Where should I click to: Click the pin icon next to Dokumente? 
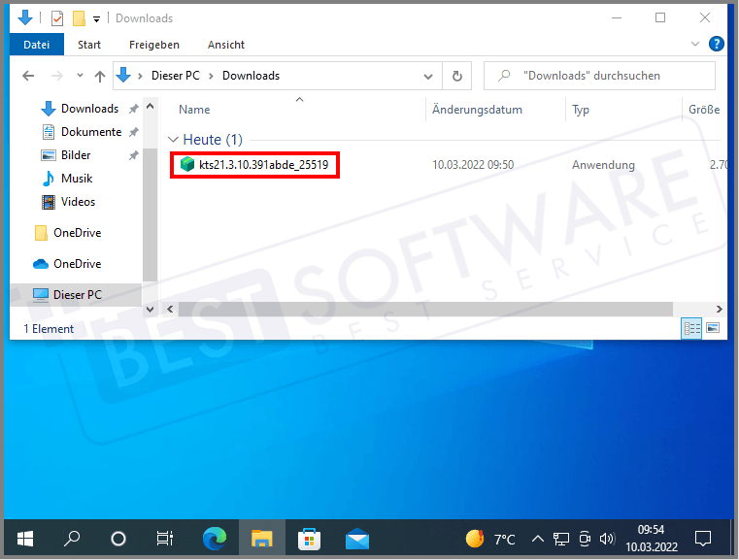134,132
